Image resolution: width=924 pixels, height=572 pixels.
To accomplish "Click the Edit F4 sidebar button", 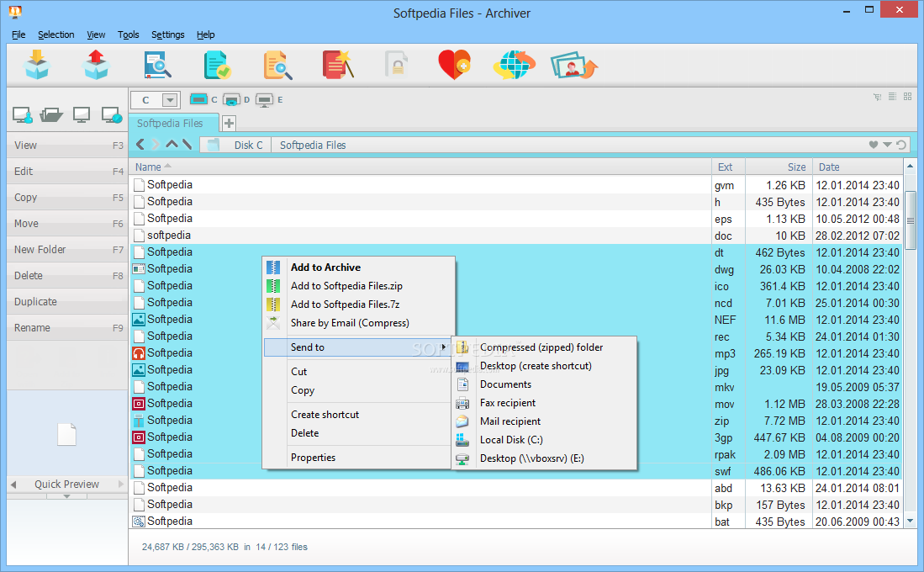I will pyautogui.click(x=67, y=171).
